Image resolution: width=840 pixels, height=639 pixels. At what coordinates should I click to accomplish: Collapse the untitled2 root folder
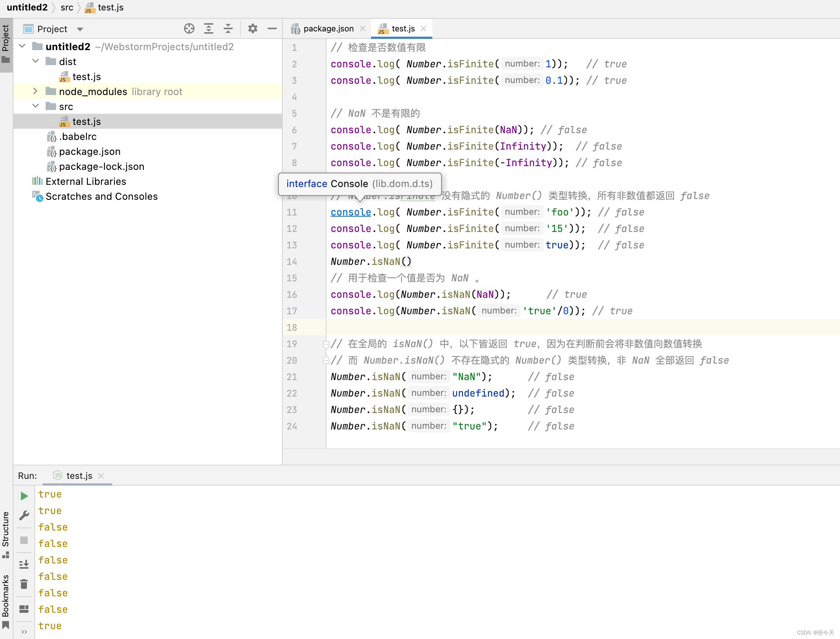(x=22, y=46)
